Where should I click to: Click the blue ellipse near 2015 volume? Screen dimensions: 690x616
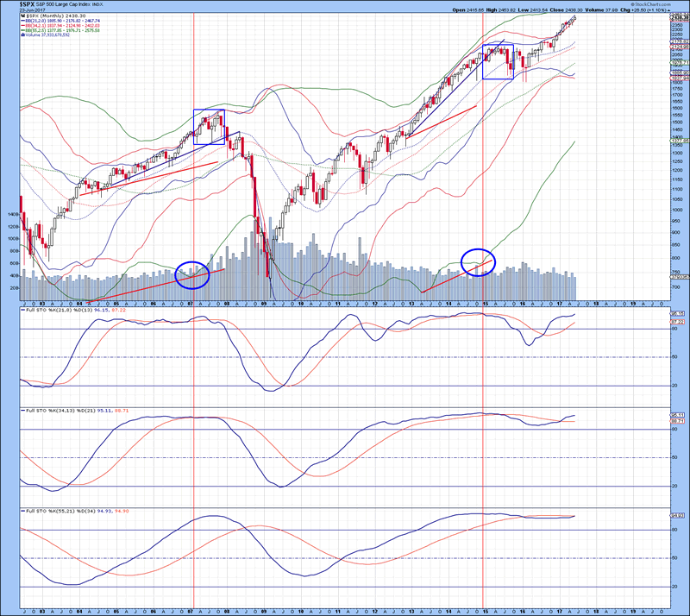point(479,262)
